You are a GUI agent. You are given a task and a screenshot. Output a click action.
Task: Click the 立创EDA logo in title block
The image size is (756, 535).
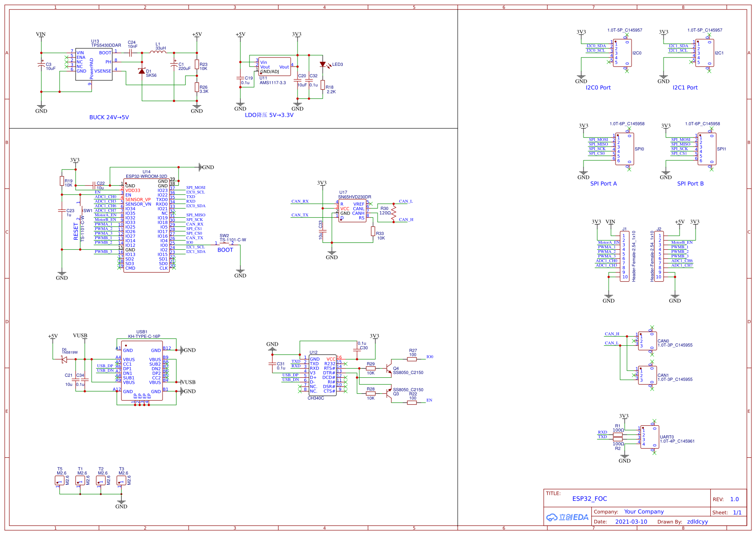click(x=567, y=517)
